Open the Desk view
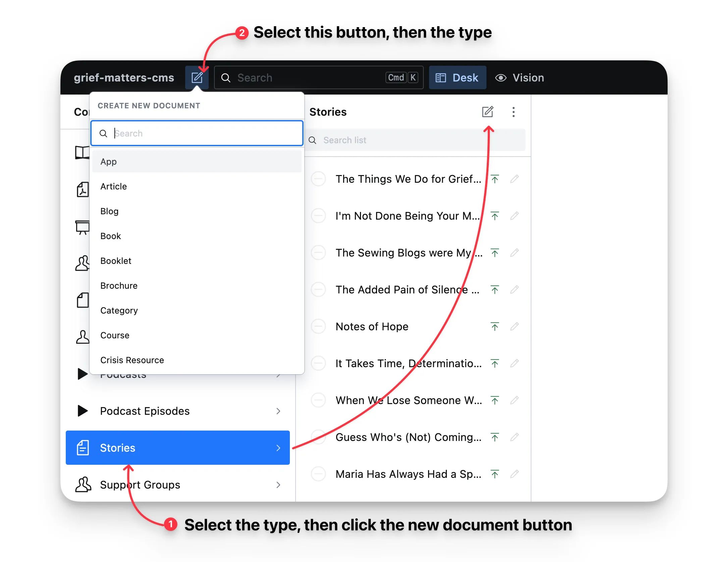Screen dimensions: 728x562 (457, 77)
